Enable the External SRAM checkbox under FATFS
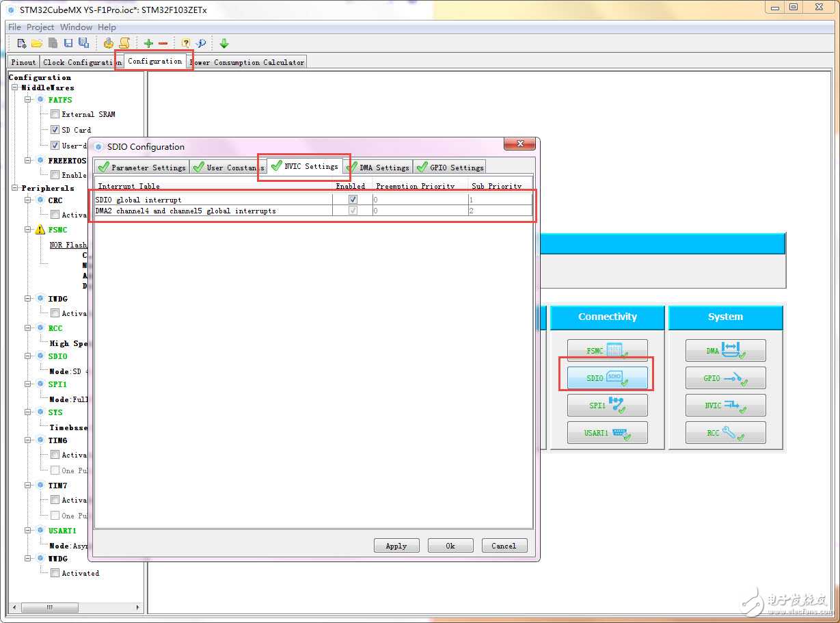The image size is (840, 623). point(55,114)
